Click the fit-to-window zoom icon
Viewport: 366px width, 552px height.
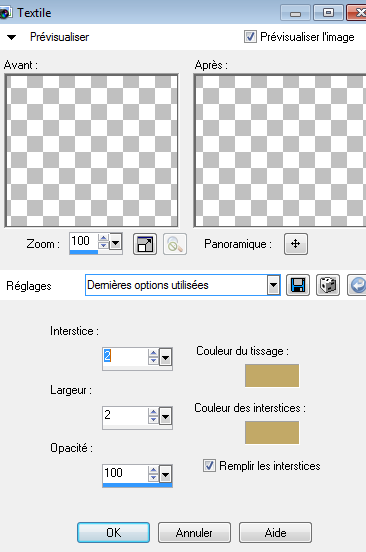tap(145, 244)
